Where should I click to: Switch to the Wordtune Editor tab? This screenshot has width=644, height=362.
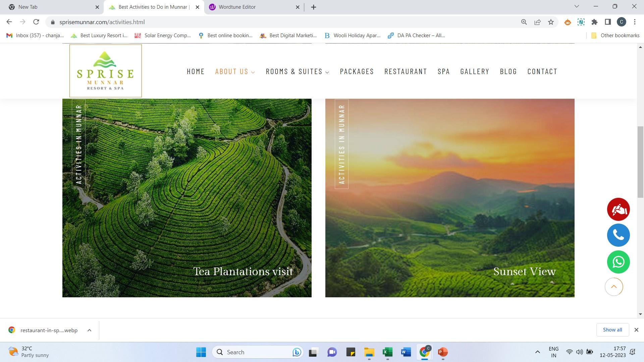[x=237, y=7]
